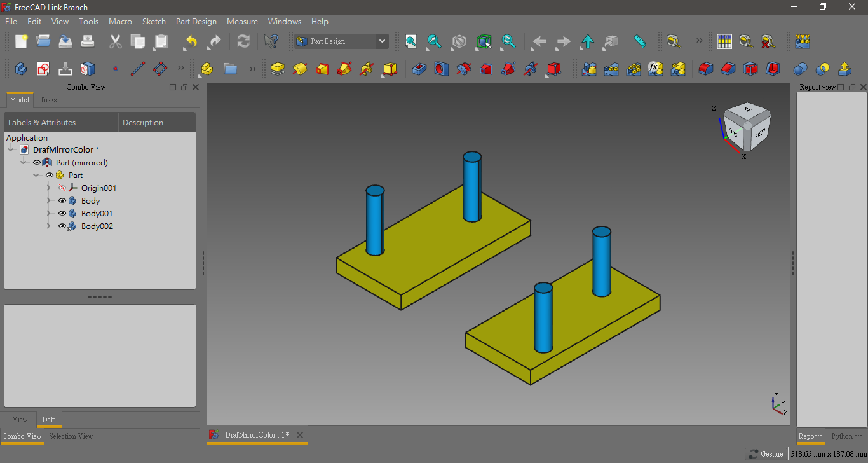This screenshot has height=463, width=868.
Task: Create a new Sketch
Action: [43, 69]
